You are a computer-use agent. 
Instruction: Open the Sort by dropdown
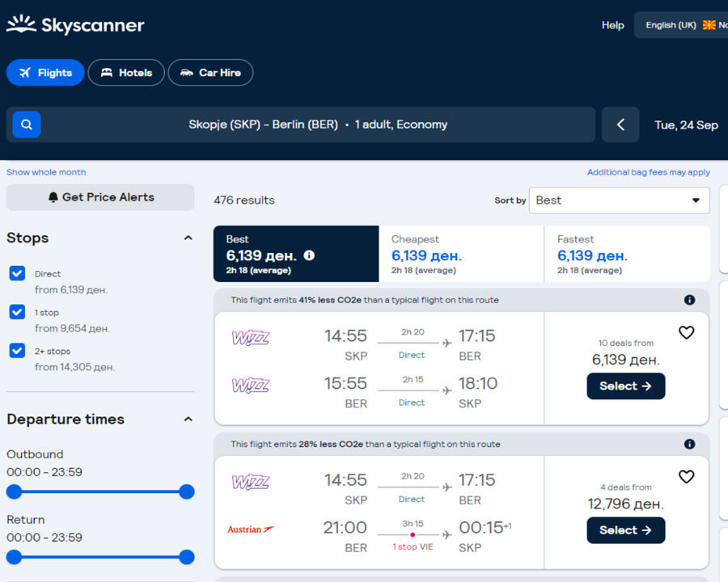click(x=619, y=200)
